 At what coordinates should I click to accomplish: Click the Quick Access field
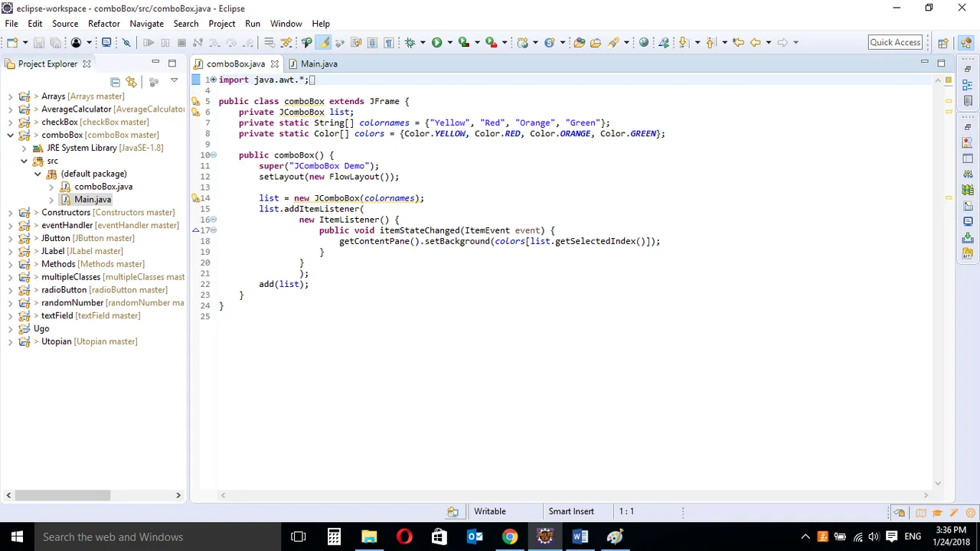pos(895,42)
